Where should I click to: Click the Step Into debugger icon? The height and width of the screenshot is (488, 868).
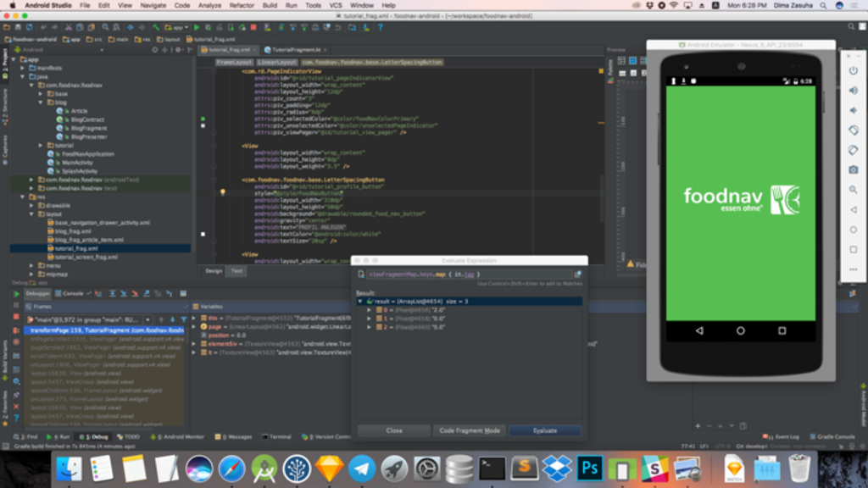pos(124,294)
